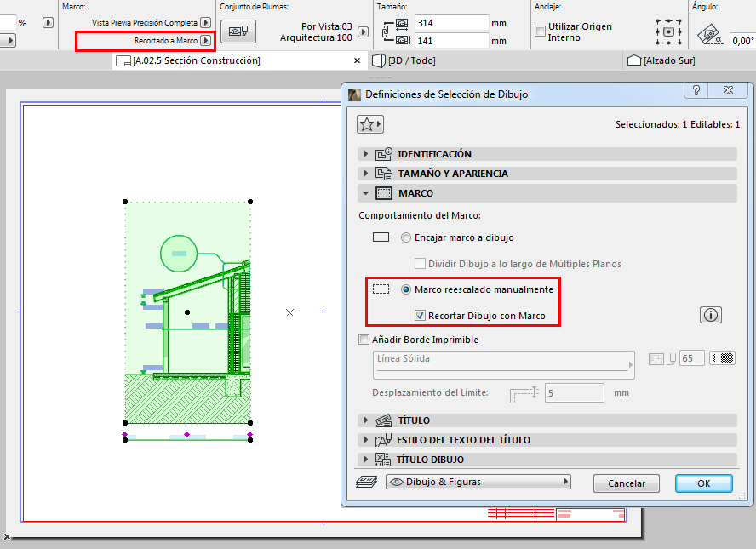Collapse the Marco section
Viewport: 756px width, 549px height.
365,193
